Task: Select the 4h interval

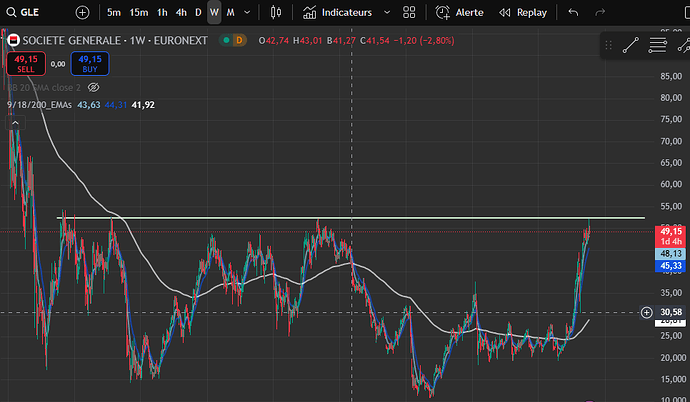Action: [181, 12]
